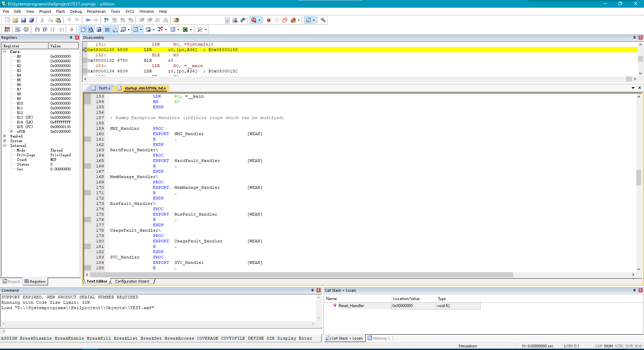This screenshot has width=644, height=350.
Task: Click breakpoint margin beside line 161
Action: (x=88, y=139)
